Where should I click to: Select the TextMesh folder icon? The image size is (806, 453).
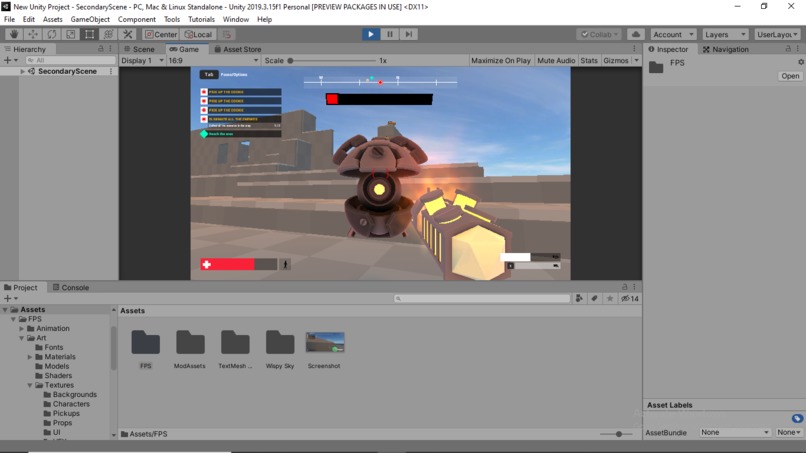click(x=235, y=342)
